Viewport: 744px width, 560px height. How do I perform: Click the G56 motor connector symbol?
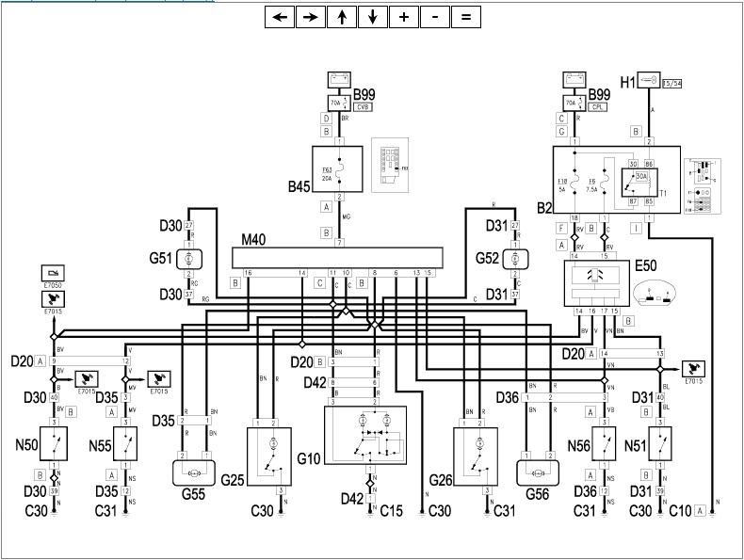(538, 472)
